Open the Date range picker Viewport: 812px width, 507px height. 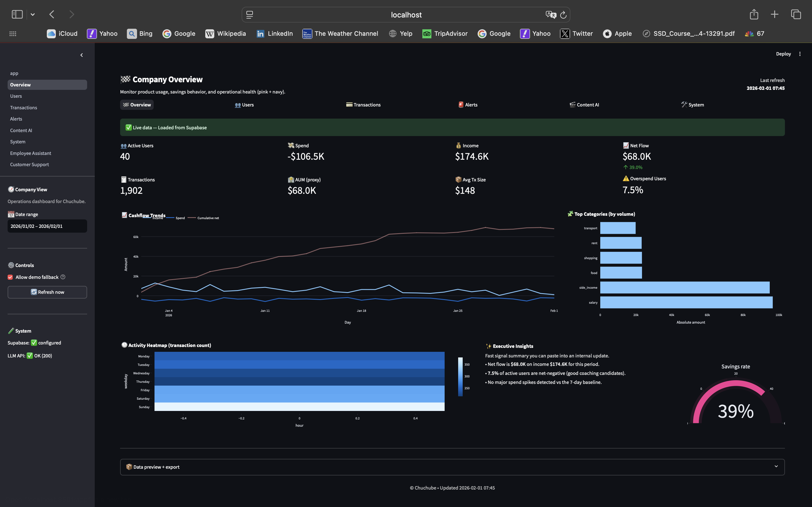coord(47,226)
